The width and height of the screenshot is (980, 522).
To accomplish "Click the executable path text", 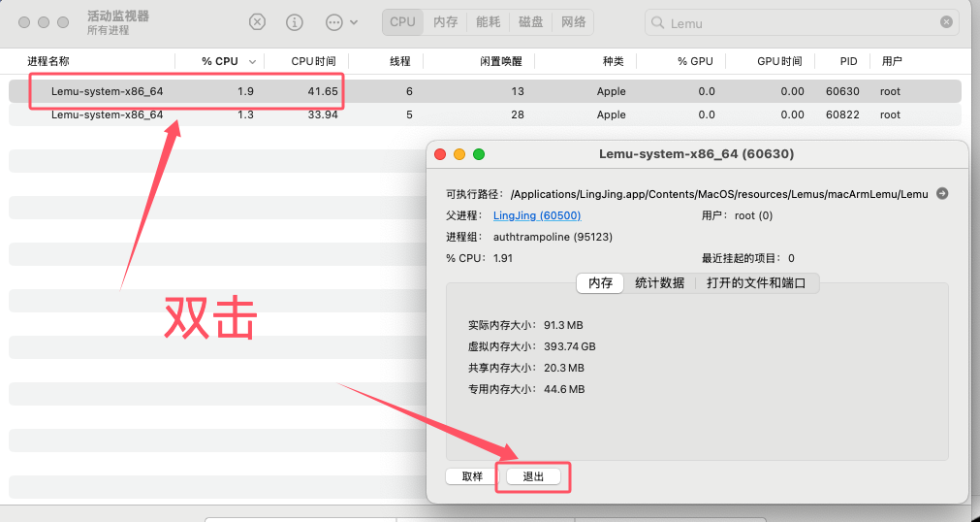I will [719, 194].
